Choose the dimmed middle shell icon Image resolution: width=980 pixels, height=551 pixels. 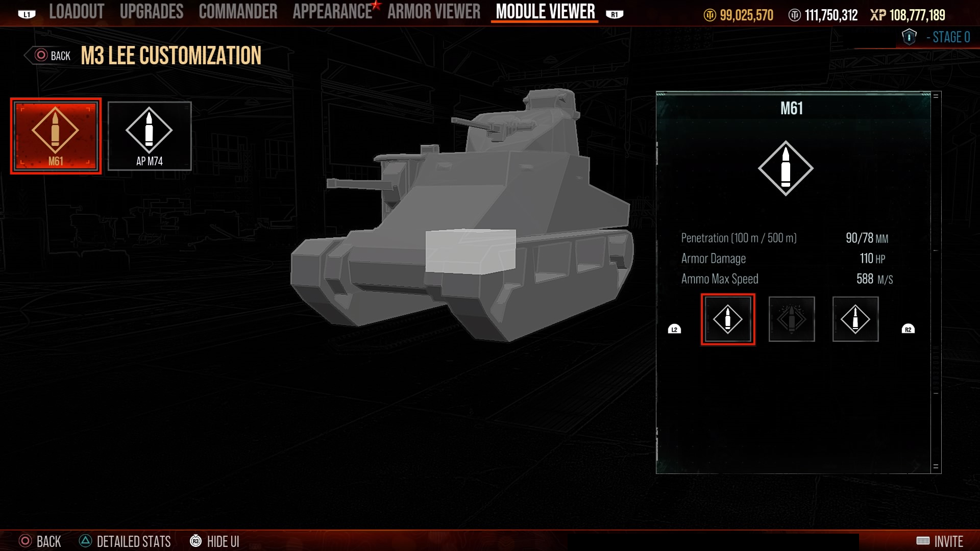pos(792,319)
